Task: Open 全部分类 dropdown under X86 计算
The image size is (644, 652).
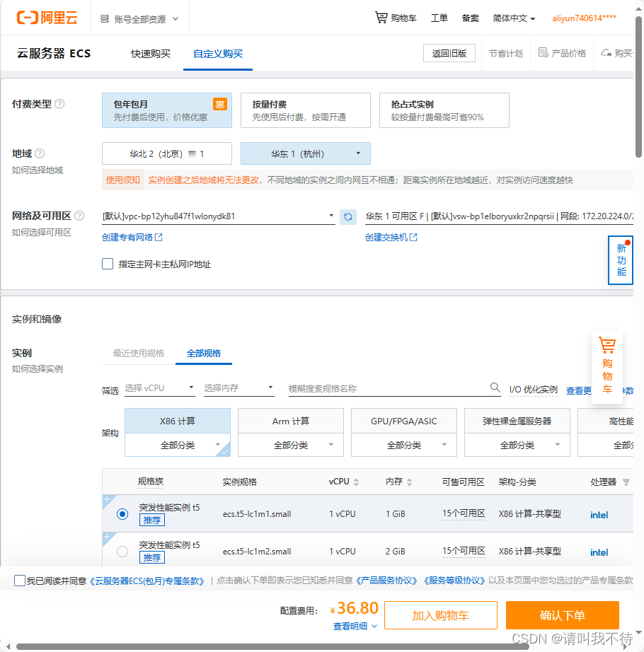Action: pos(177,444)
